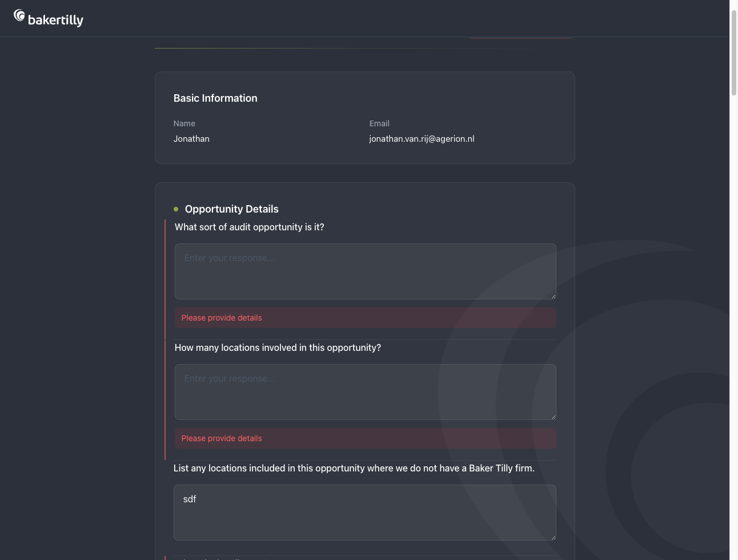Click the bakertilly wordmark in the header
The image size is (738, 560).
click(x=55, y=21)
